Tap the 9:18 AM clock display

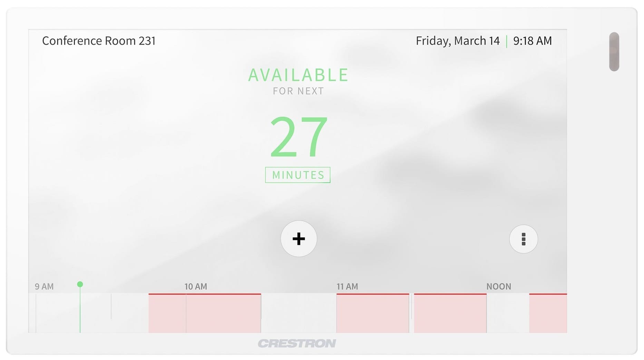click(x=532, y=41)
